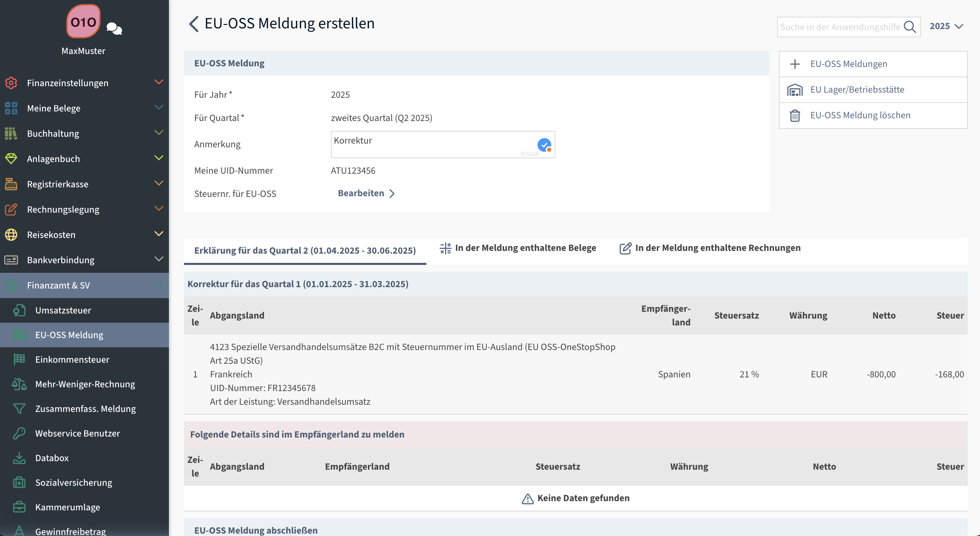Expand the Reisekosten sidebar section
980x536 pixels.
point(159,234)
